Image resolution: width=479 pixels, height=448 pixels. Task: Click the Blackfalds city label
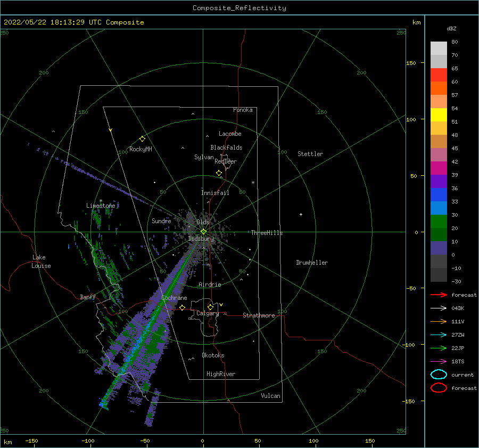[x=226, y=148]
